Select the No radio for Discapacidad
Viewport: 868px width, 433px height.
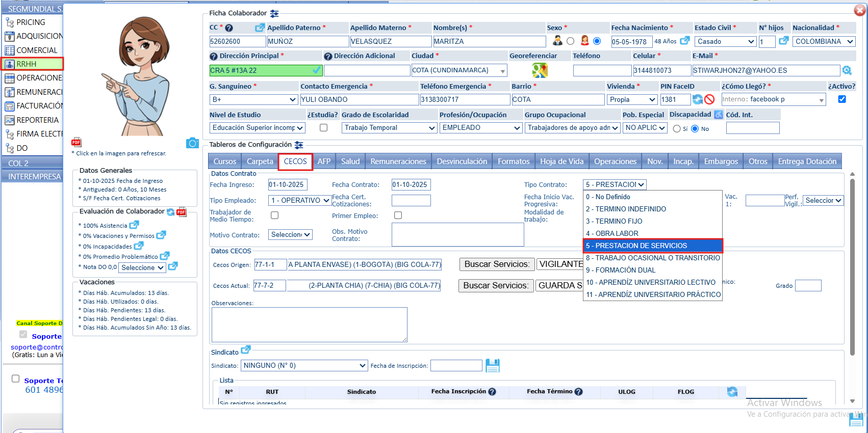[695, 129]
